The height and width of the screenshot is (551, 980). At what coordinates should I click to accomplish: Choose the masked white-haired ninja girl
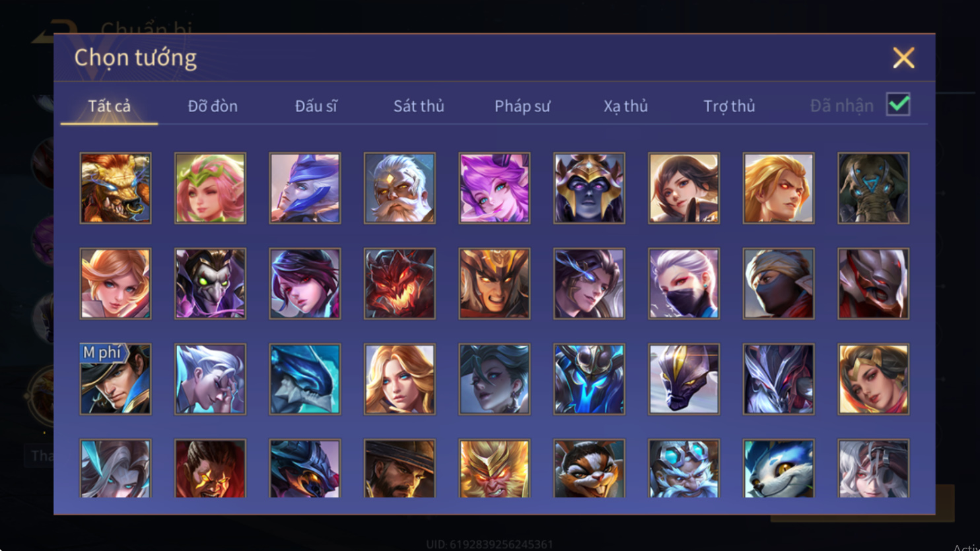683,284
